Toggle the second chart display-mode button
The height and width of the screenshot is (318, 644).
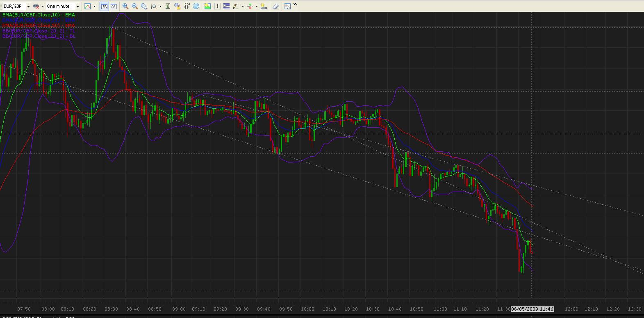pyautogui.click(x=114, y=6)
